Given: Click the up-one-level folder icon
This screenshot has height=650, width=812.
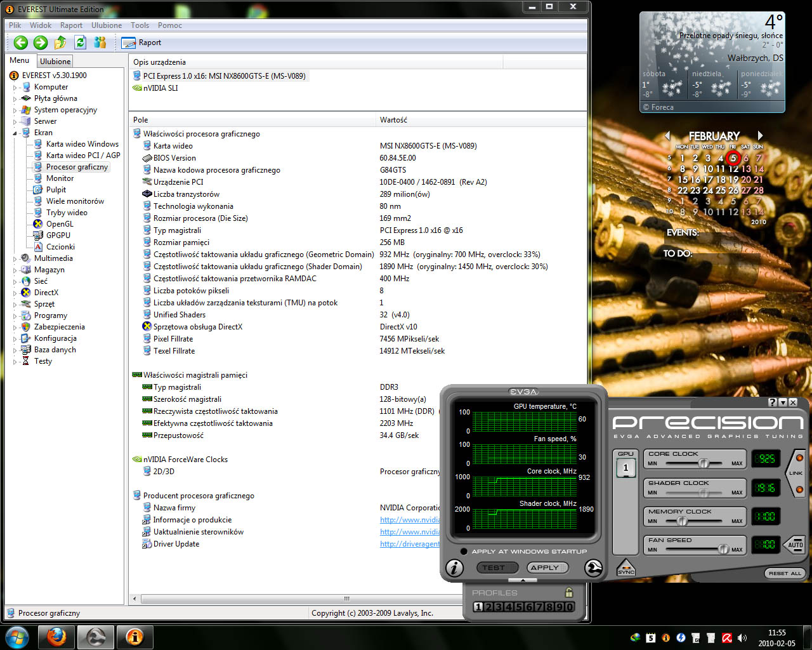Looking at the screenshot, I should point(60,43).
